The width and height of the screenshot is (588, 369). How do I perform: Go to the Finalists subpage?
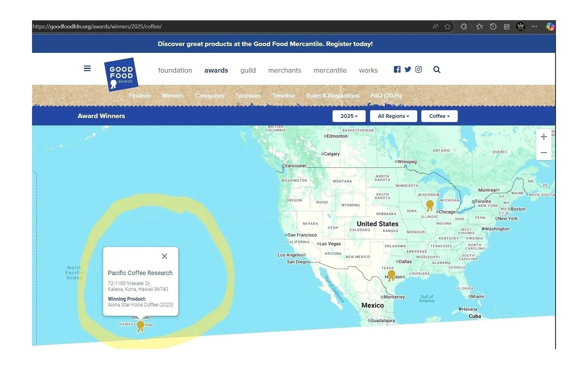tap(139, 96)
